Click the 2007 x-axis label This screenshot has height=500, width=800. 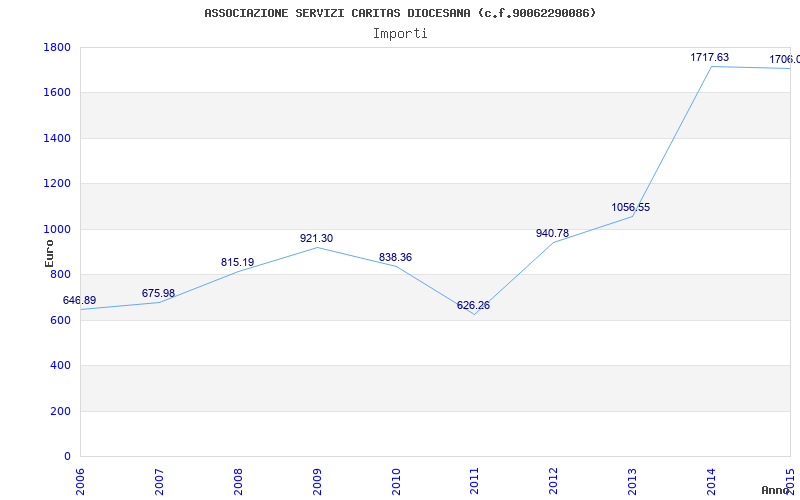[x=159, y=481]
